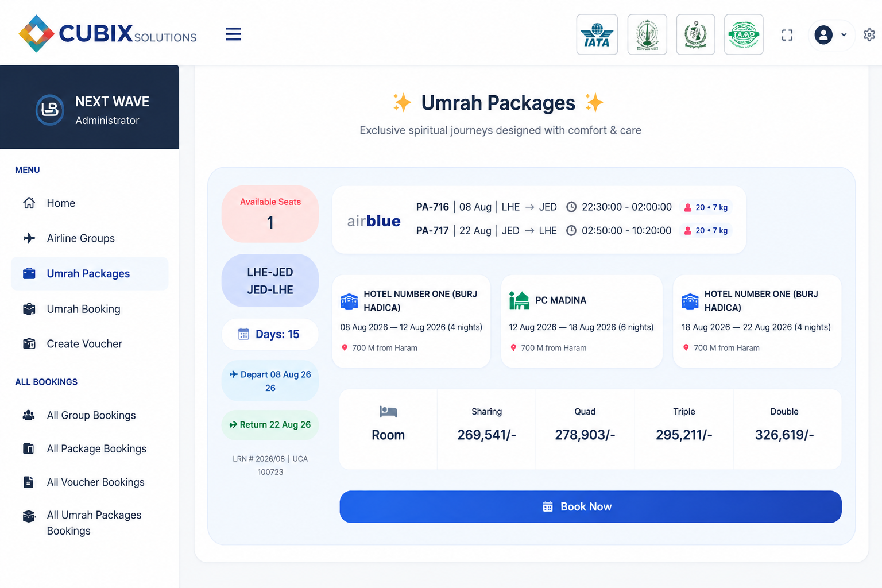Open Umrah Booking

tap(90, 309)
